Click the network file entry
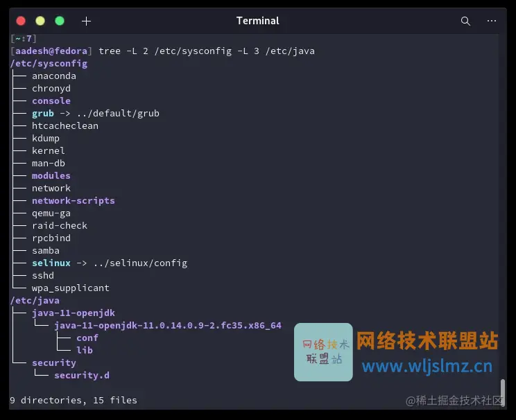The image size is (516, 420). coord(51,188)
